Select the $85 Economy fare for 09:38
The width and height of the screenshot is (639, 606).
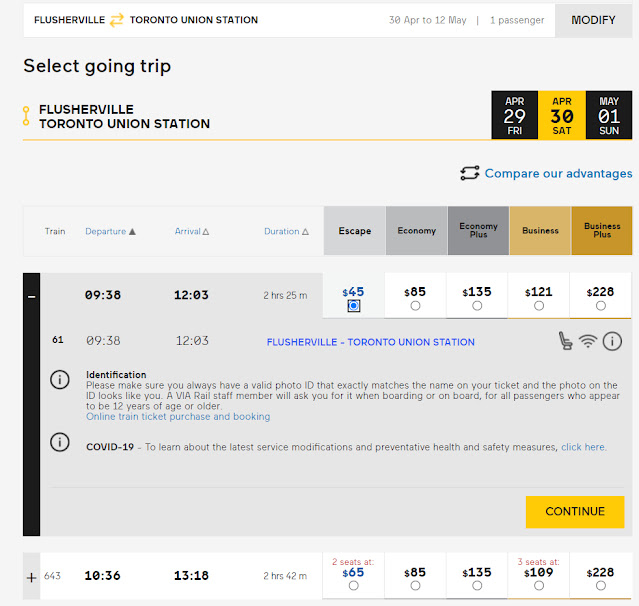(x=415, y=305)
